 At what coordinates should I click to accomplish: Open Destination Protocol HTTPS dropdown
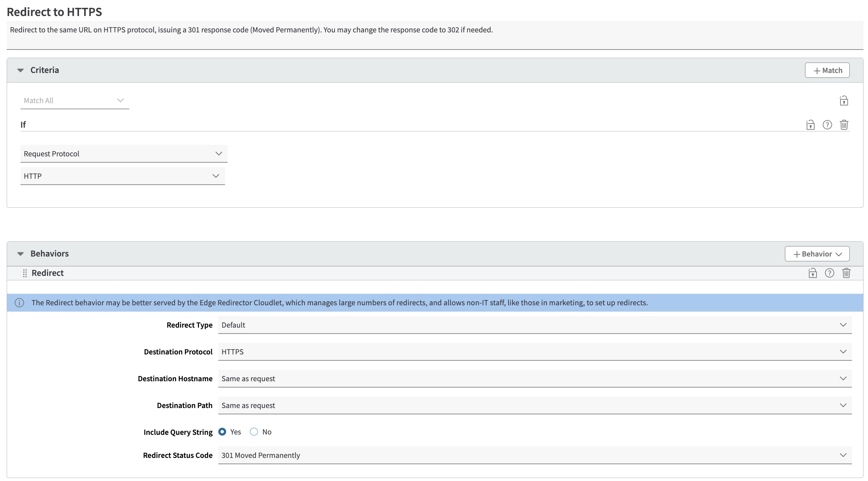click(535, 352)
